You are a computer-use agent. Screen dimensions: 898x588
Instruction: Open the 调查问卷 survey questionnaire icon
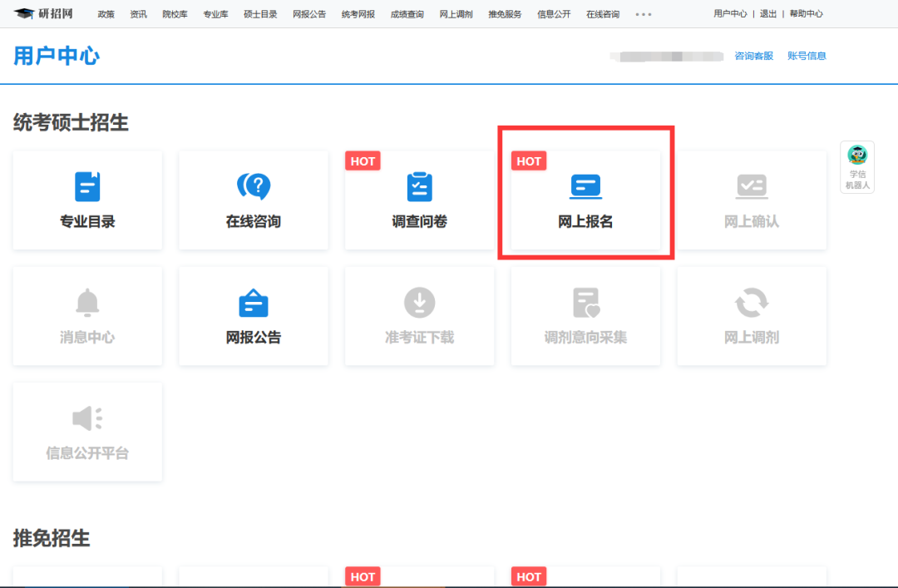click(x=419, y=200)
